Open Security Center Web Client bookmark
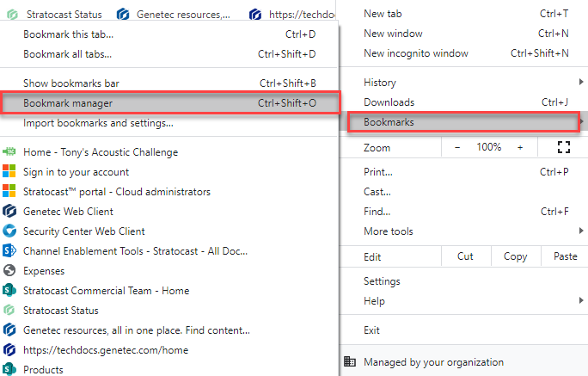Image resolution: width=588 pixels, height=376 pixels. pyautogui.click(x=169, y=231)
